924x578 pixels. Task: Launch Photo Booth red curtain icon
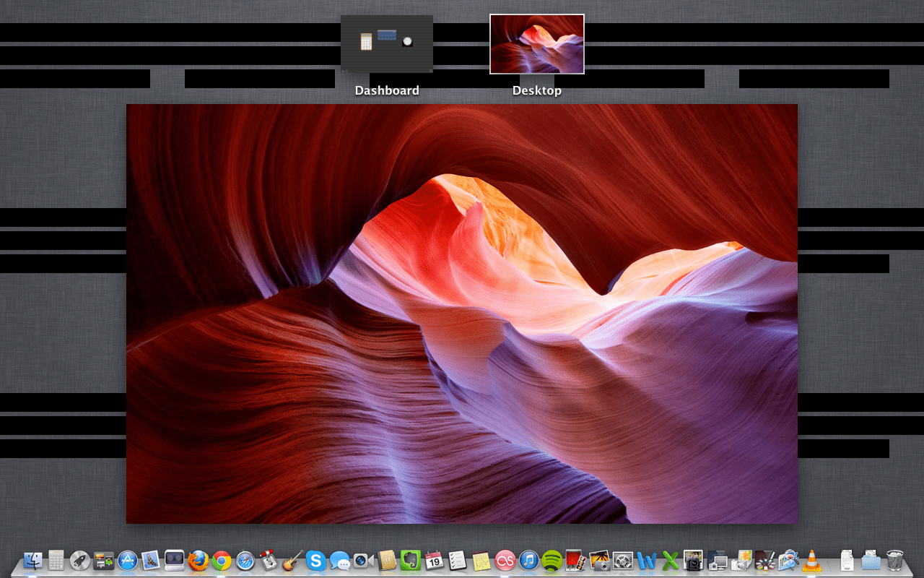575,560
